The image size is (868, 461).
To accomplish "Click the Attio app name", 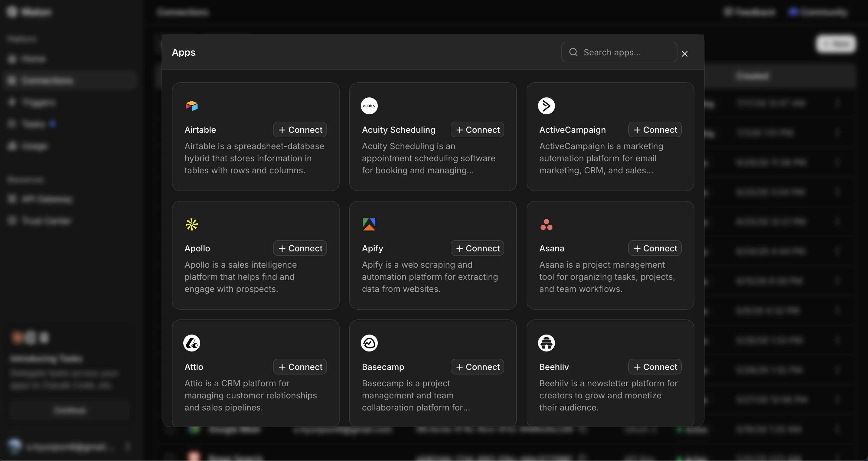I will coord(194,367).
